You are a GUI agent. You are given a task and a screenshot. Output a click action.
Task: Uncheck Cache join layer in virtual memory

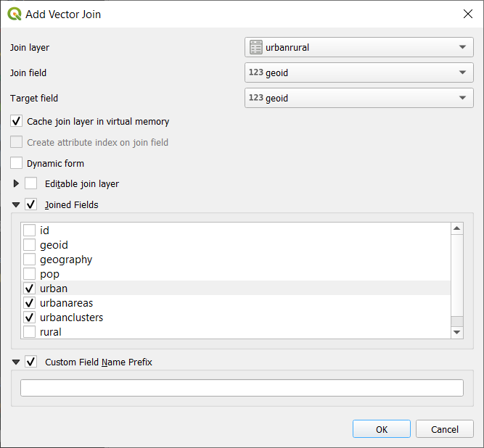(17, 121)
